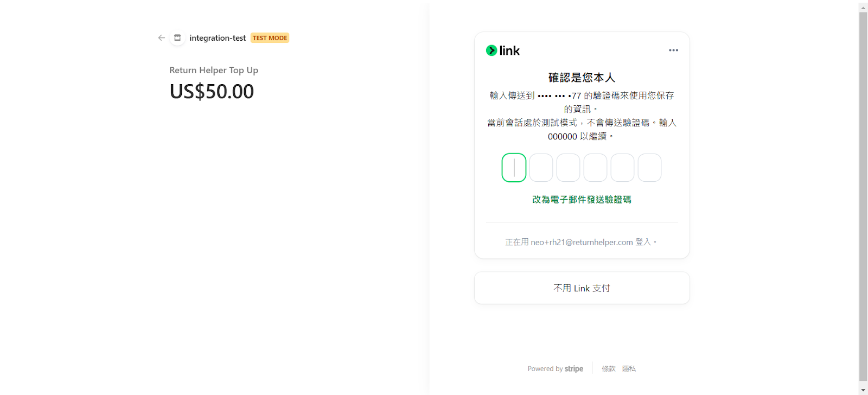The width and height of the screenshot is (868, 395).
Task: Click the sixth verification code box
Action: click(x=649, y=168)
